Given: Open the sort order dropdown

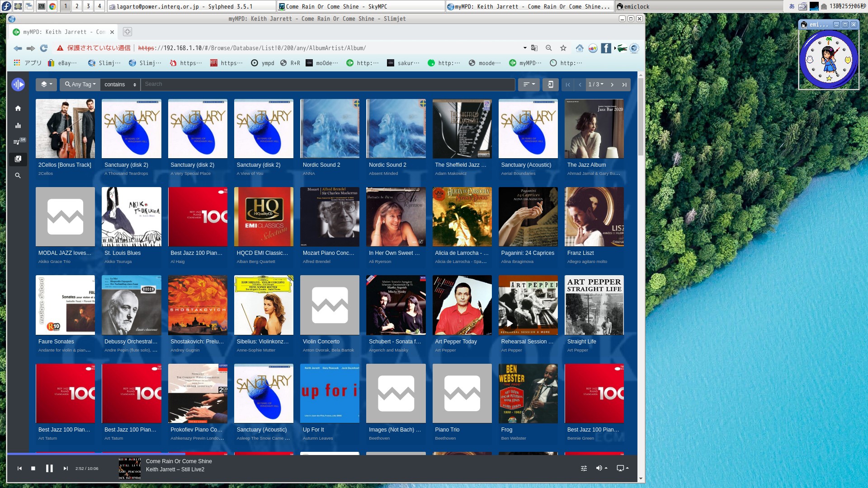Looking at the screenshot, I should tap(528, 84).
